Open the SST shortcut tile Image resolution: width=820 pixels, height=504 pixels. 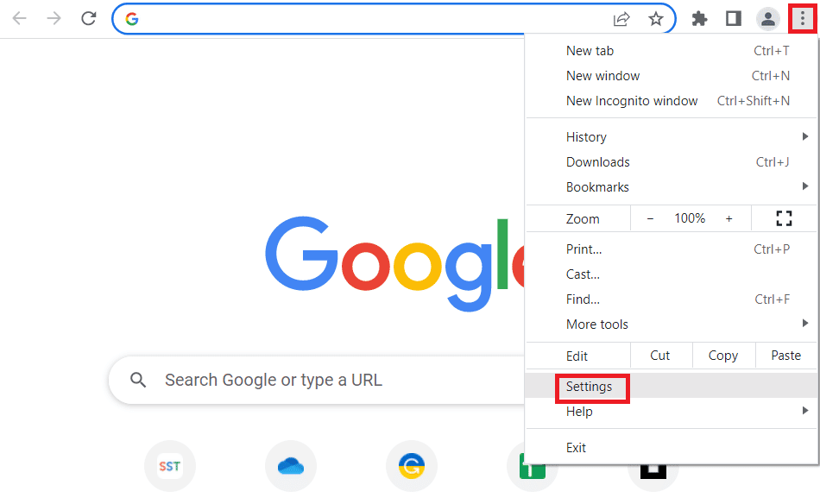click(x=169, y=467)
